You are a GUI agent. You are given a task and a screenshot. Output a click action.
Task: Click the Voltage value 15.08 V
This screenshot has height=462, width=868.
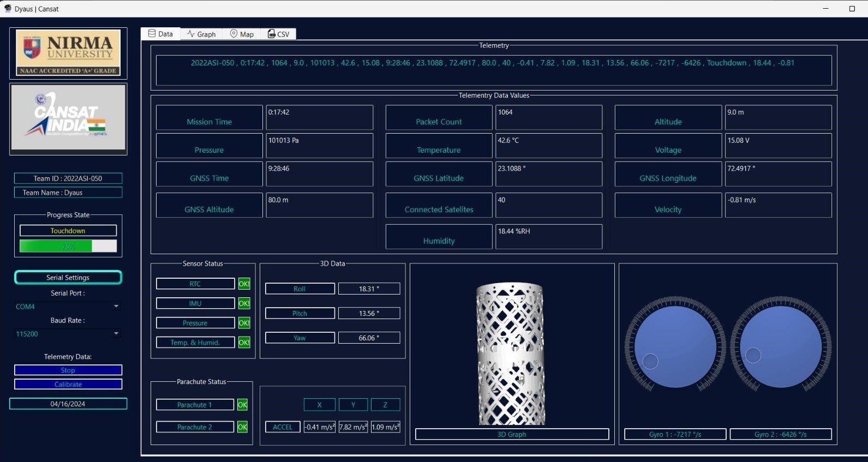[x=779, y=146]
